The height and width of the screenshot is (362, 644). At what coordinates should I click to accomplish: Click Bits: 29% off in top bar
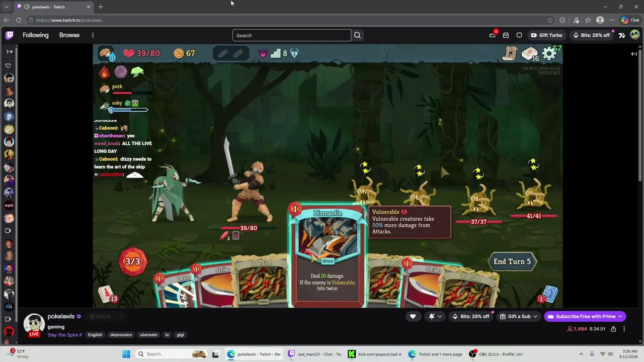591,35
